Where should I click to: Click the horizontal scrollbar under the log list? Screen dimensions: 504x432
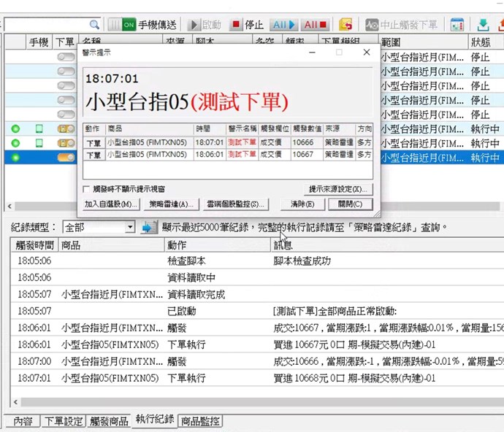tap(256, 402)
